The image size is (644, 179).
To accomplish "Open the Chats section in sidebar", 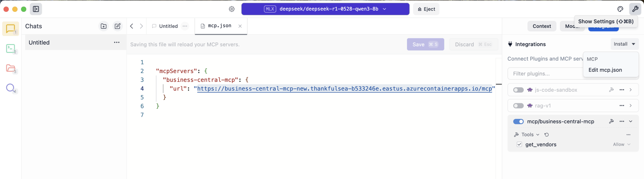I will [x=11, y=29].
